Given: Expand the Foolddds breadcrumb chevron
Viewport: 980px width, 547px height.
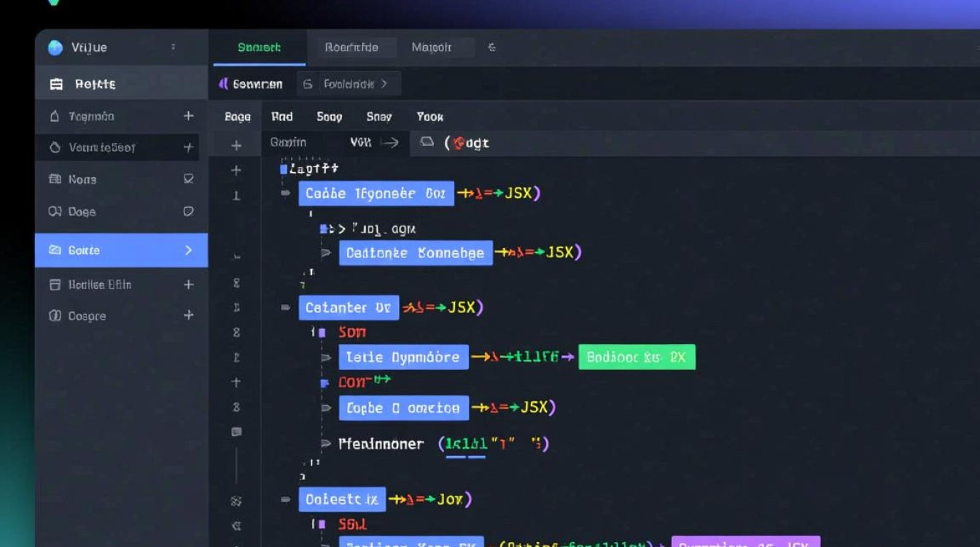Looking at the screenshot, I should pyautogui.click(x=384, y=84).
